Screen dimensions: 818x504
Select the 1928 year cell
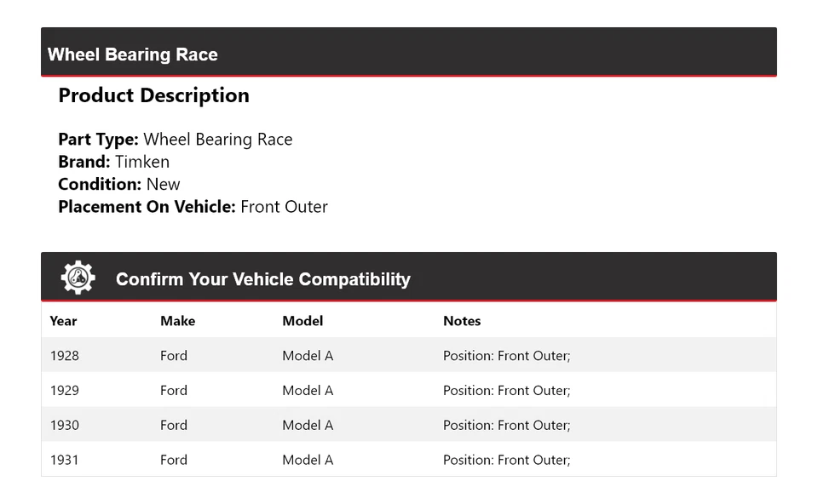pyautogui.click(x=64, y=356)
